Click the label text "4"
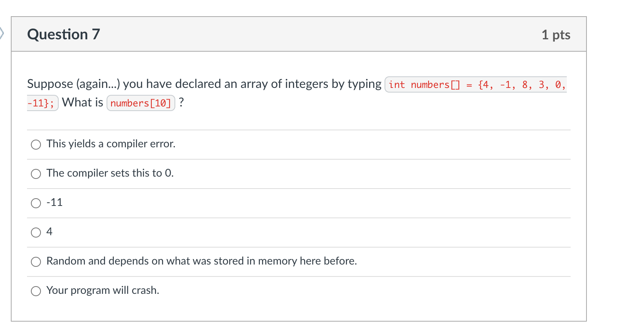 (49, 232)
